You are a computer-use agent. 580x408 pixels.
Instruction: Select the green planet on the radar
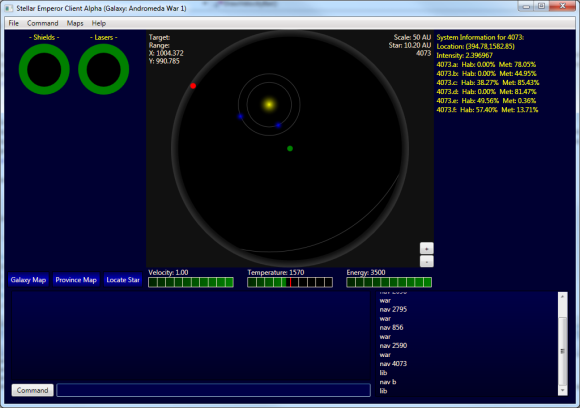pyautogui.click(x=290, y=148)
